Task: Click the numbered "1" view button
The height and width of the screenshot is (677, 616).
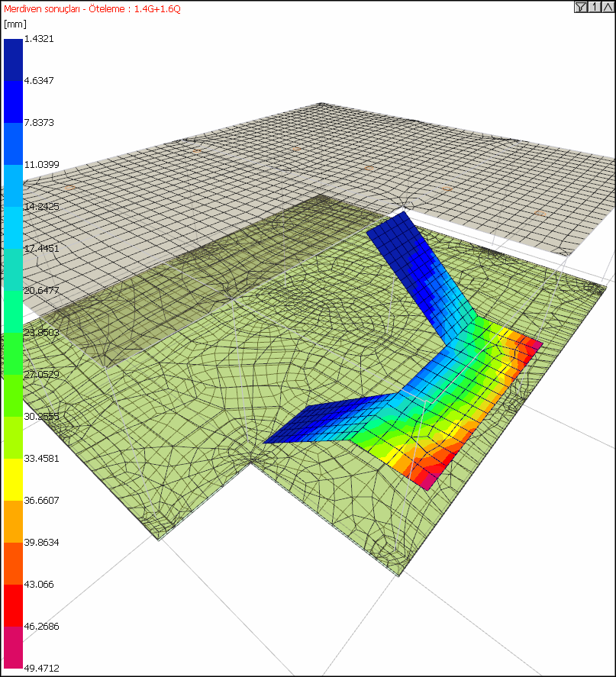Action: [595, 6]
